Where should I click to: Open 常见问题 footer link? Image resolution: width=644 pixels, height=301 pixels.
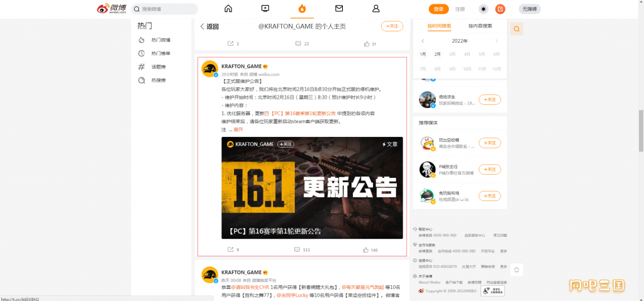(x=500, y=236)
